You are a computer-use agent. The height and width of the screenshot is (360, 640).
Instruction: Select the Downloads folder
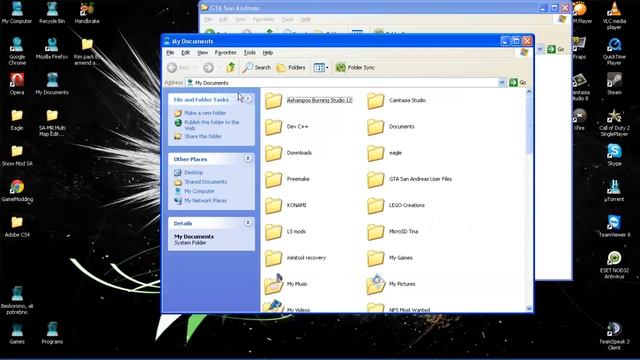(x=288, y=153)
